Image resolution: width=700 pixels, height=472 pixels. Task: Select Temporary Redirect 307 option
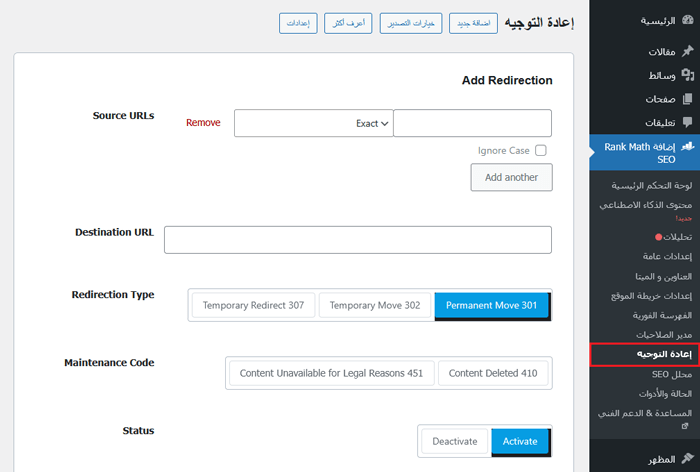[253, 305]
